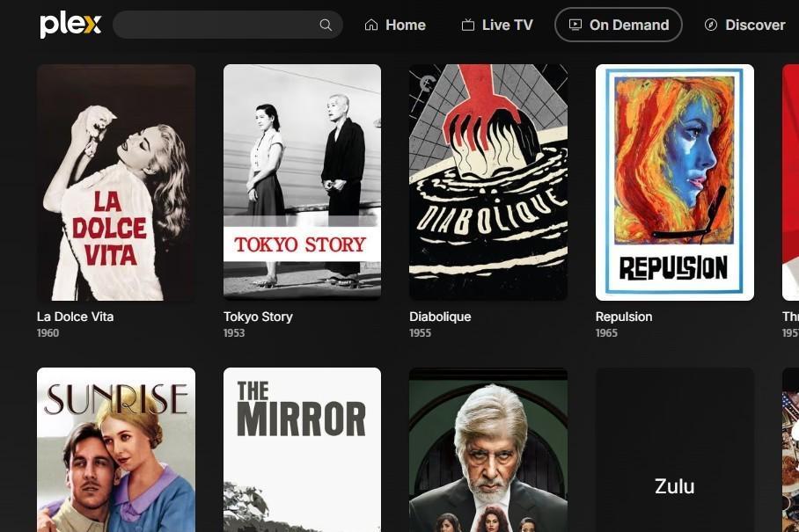Click the La Dolce Vita title link
799x532 pixels.
tap(76, 317)
